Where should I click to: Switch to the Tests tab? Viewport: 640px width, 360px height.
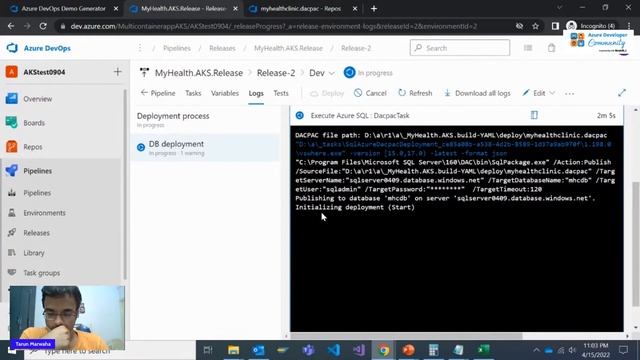[x=281, y=93]
